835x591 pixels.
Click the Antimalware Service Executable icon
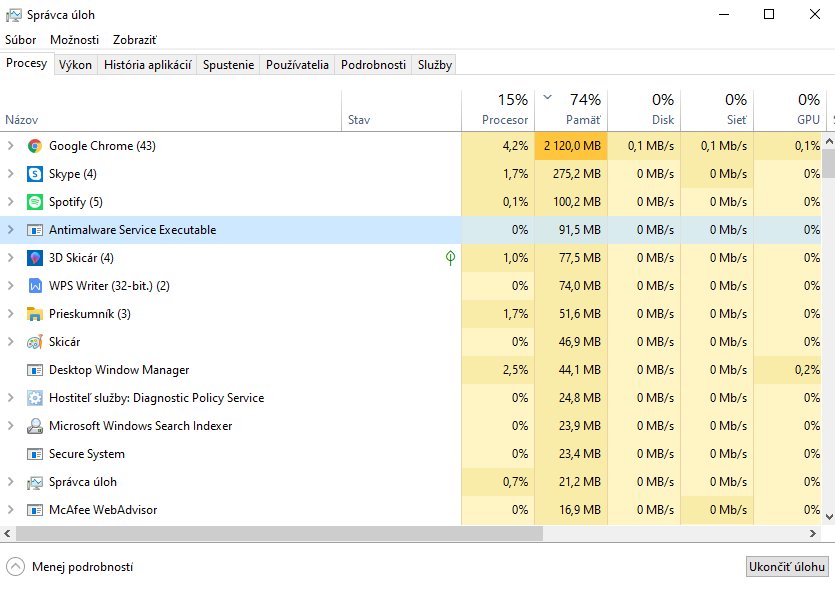click(x=35, y=230)
